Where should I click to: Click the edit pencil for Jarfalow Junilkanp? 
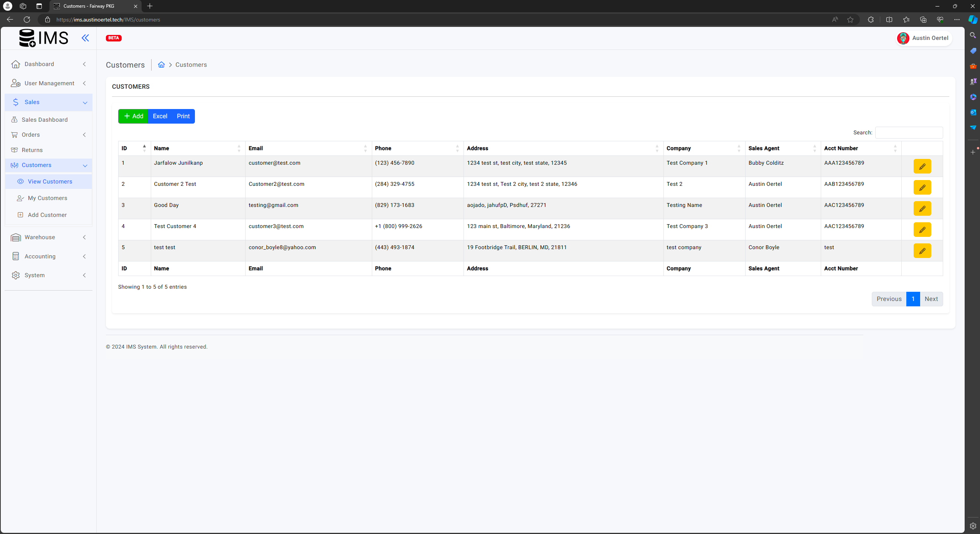point(922,166)
